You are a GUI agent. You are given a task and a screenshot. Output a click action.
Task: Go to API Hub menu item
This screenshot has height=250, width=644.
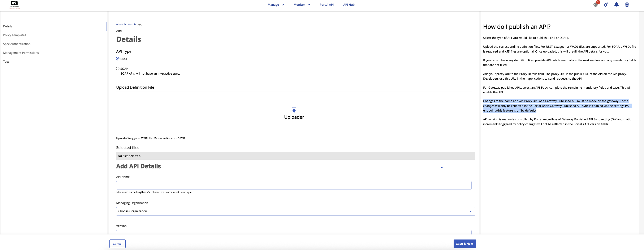click(349, 5)
